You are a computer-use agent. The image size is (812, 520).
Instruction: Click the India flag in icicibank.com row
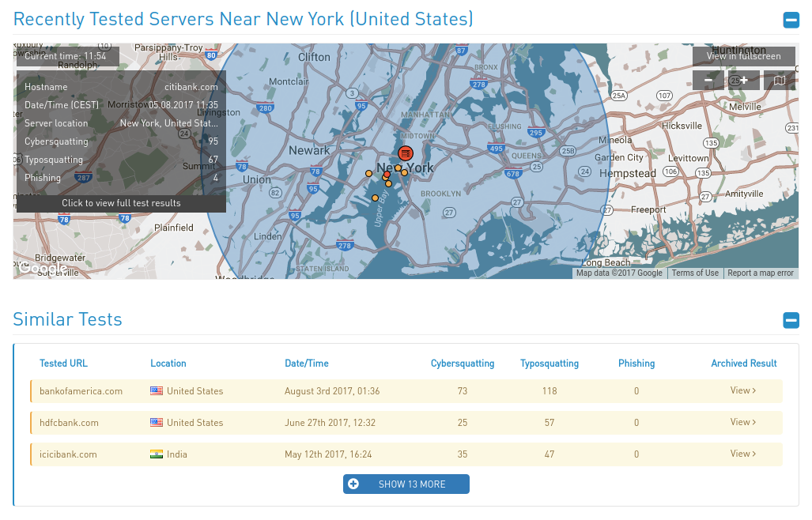click(x=157, y=454)
